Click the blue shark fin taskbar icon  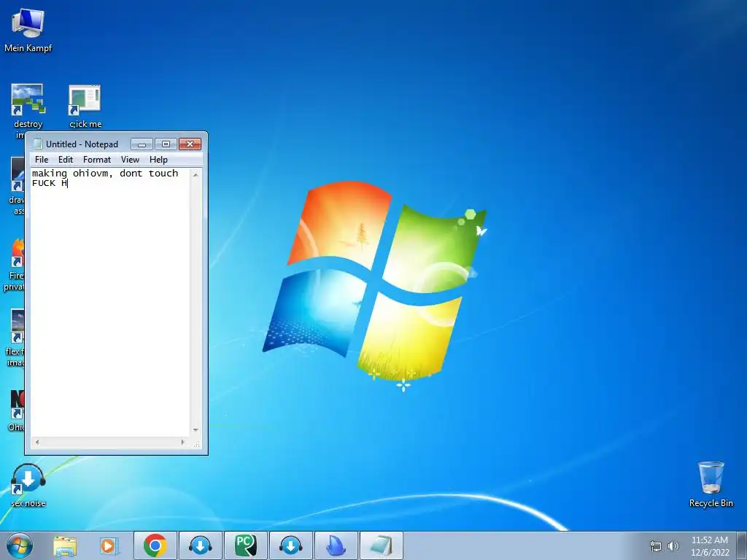pos(336,545)
